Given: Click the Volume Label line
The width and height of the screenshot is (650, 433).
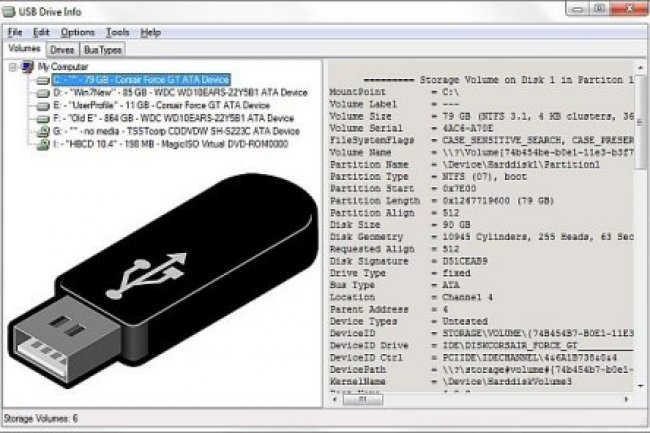Looking at the screenshot, I should 394,104.
